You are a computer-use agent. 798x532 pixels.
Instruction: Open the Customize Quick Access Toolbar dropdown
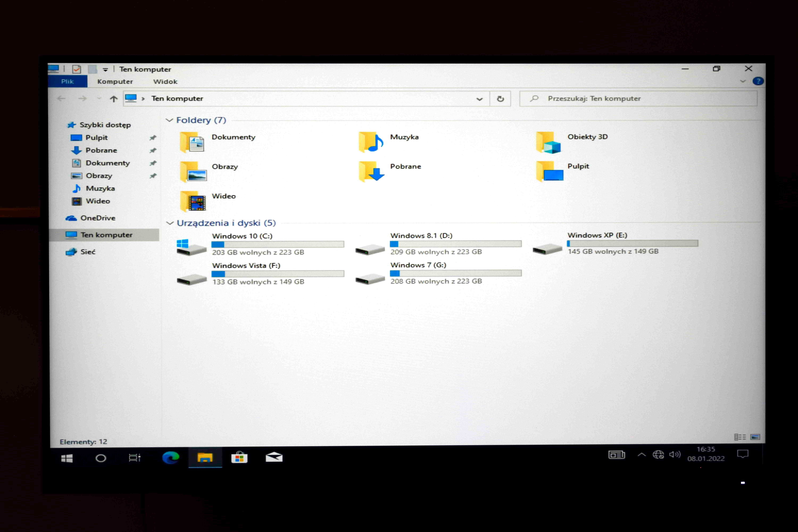click(105, 70)
